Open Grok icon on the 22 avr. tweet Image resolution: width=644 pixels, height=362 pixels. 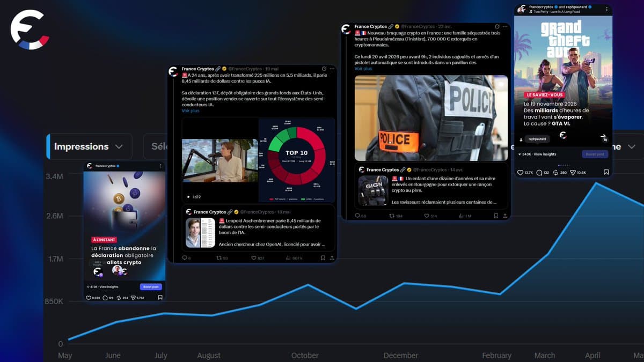pyautogui.click(x=497, y=26)
